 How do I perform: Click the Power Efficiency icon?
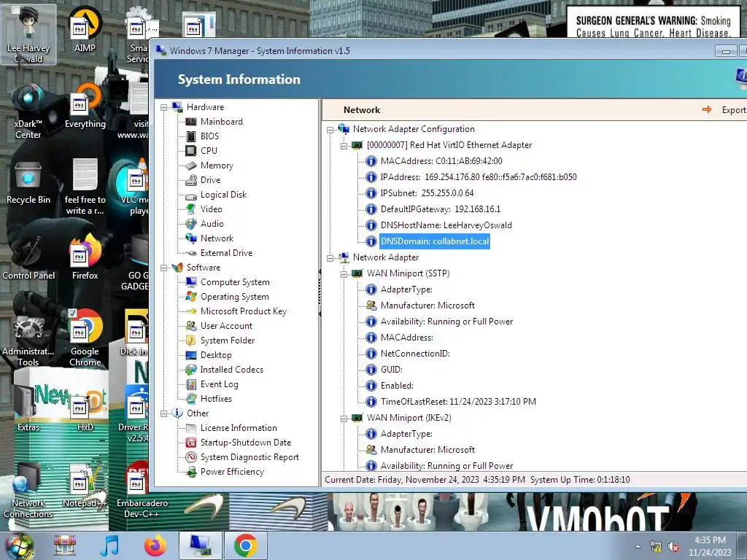coord(190,472)
